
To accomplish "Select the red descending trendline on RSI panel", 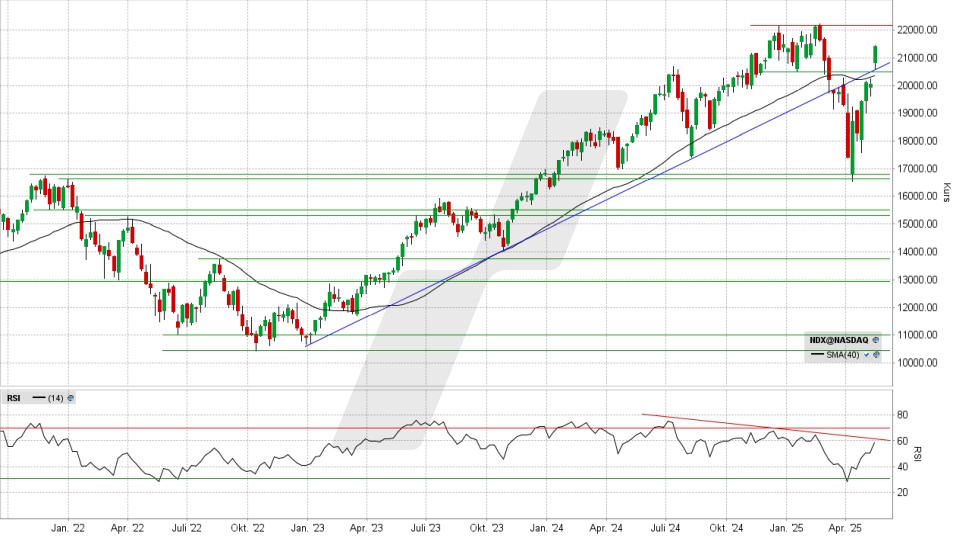I will 766,427.
